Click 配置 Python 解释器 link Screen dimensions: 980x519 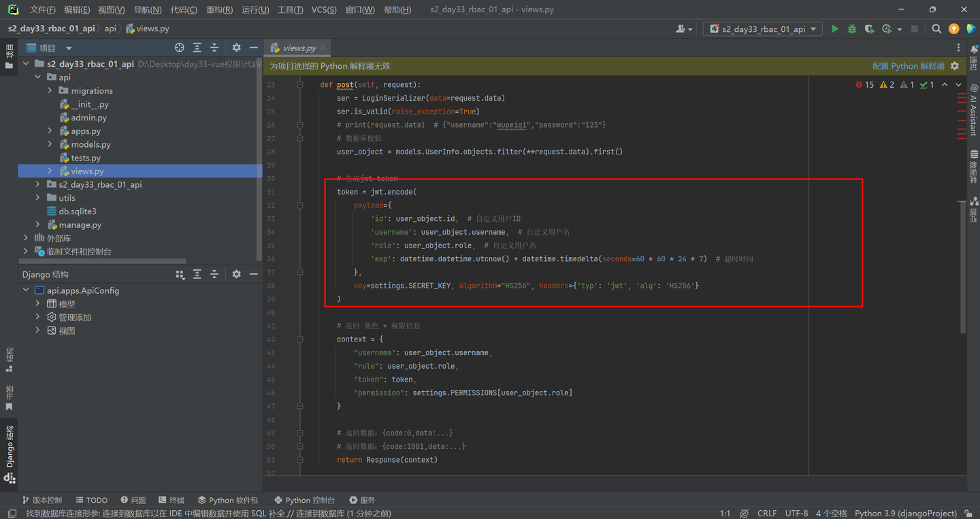point(909,66)
